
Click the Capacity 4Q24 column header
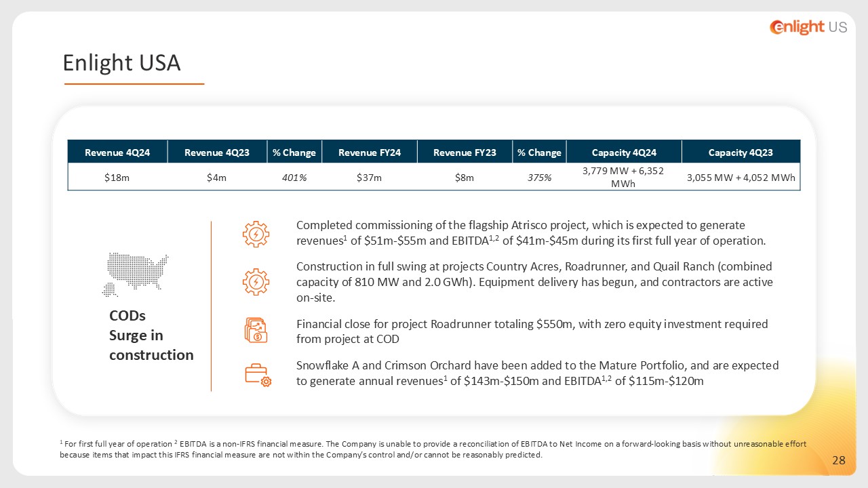click(623, 152)
